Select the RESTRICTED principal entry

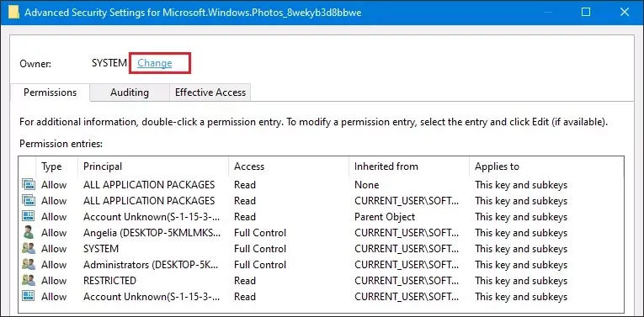pyautogui.click(x=109, y=281)
